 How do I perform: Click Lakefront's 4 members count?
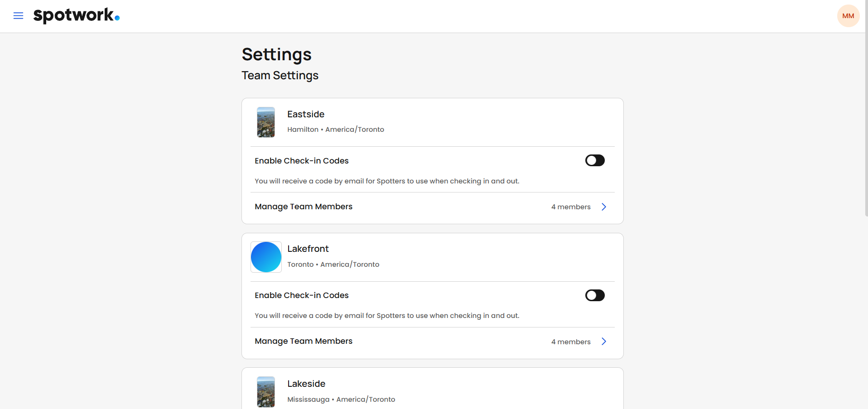(x=571, y=342)
